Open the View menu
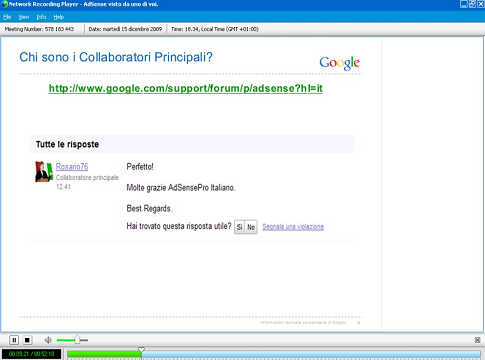This screenshot has height=360, width=485. click(x=24, y=17)
